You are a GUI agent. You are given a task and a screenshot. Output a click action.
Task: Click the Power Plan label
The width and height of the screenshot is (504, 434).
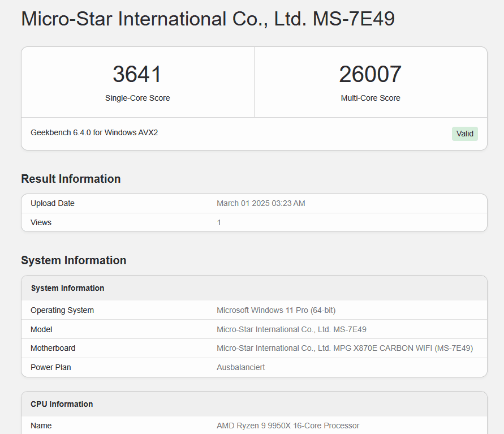pos(50,367)
